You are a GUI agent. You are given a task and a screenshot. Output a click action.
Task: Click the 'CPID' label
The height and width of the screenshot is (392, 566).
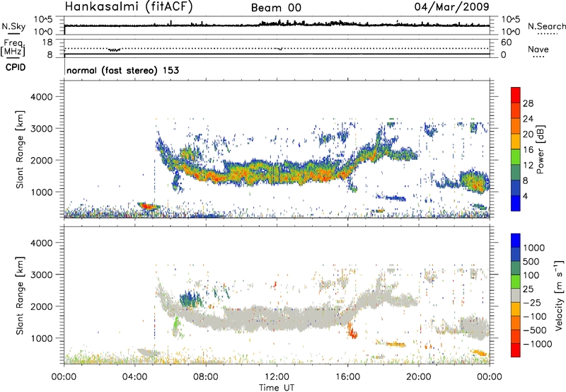point(16,67)
